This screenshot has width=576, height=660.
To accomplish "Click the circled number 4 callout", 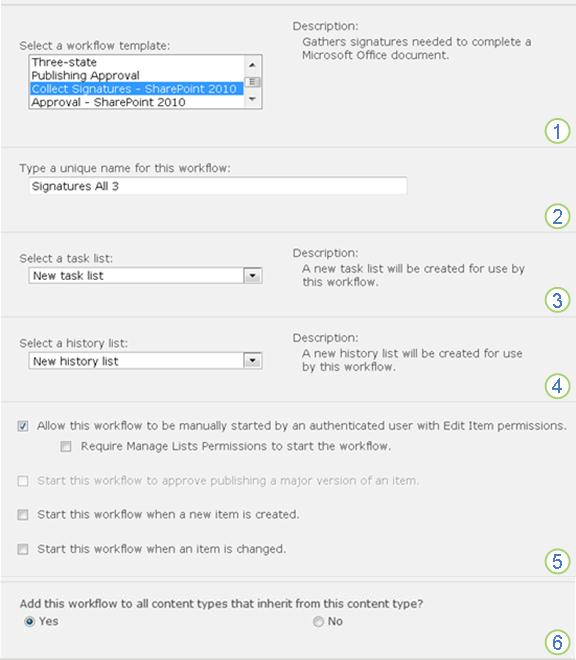I will 557,386.
